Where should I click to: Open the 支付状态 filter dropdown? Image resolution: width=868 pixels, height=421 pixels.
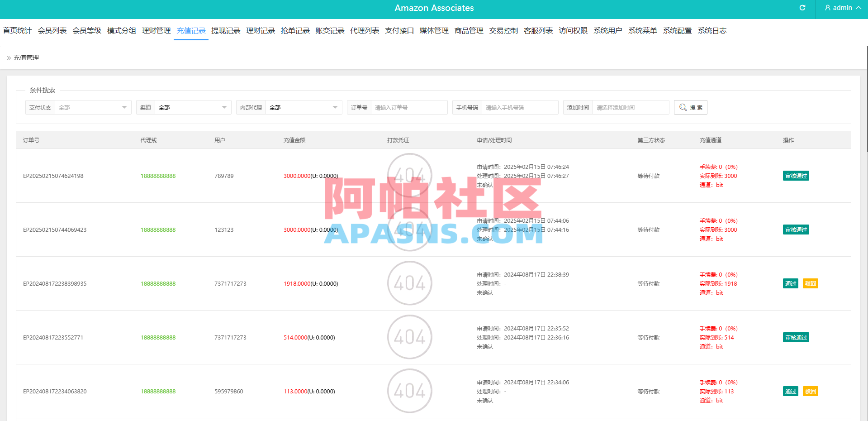tap(93, 107)
